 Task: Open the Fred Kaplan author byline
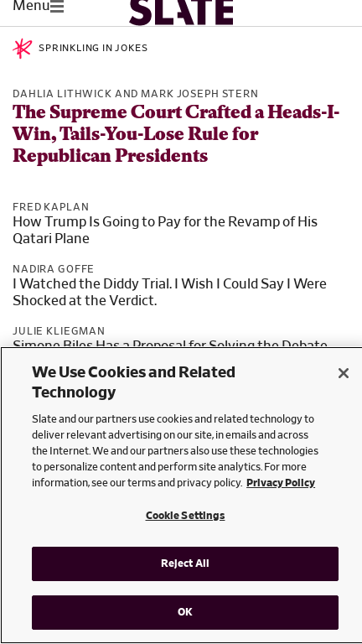click(51, 206)
